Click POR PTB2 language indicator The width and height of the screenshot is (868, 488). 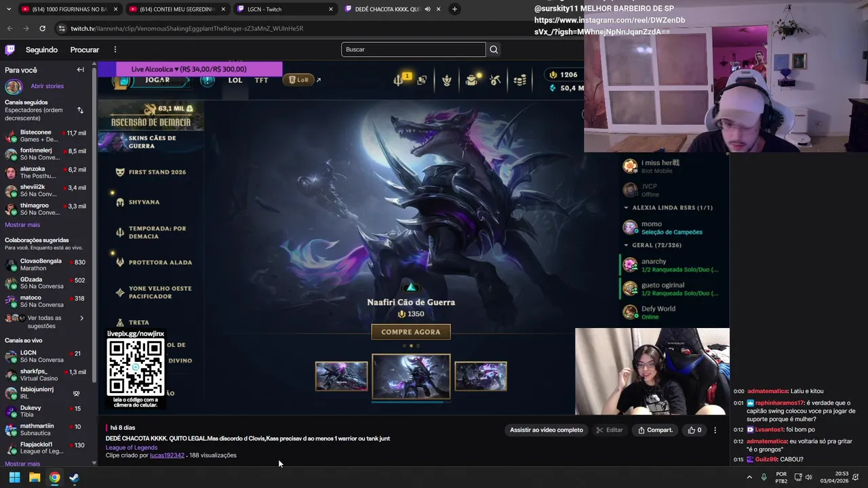click(x=781, y=477)
